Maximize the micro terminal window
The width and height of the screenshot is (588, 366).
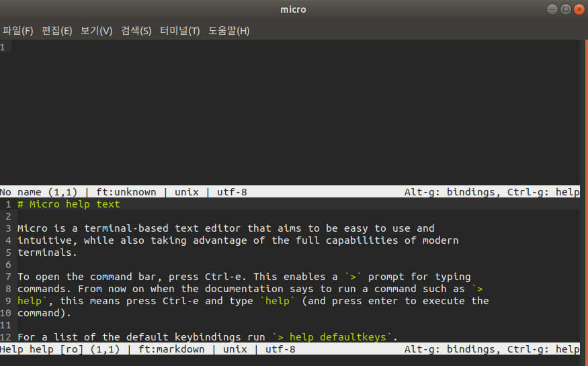[x=566, y=9]
